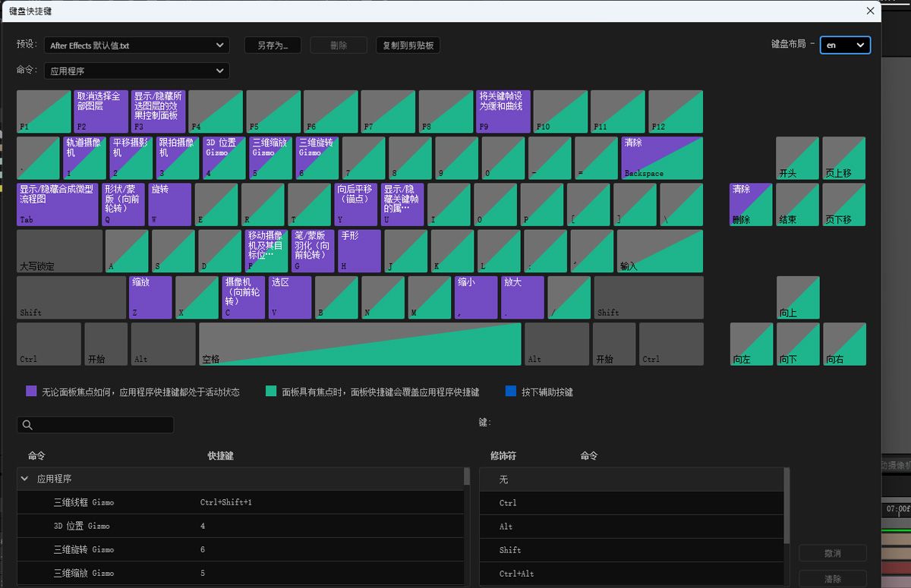Select key 5 三维缩放 Gizmo

pos(271,158)
